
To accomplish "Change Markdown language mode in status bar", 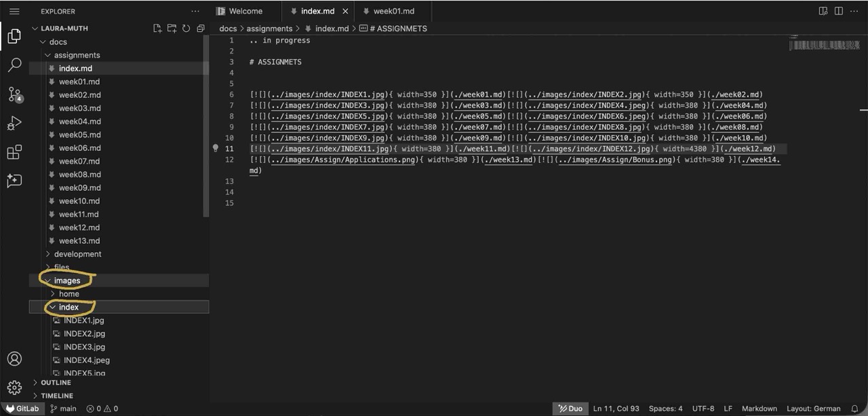I will coord(759,409).
